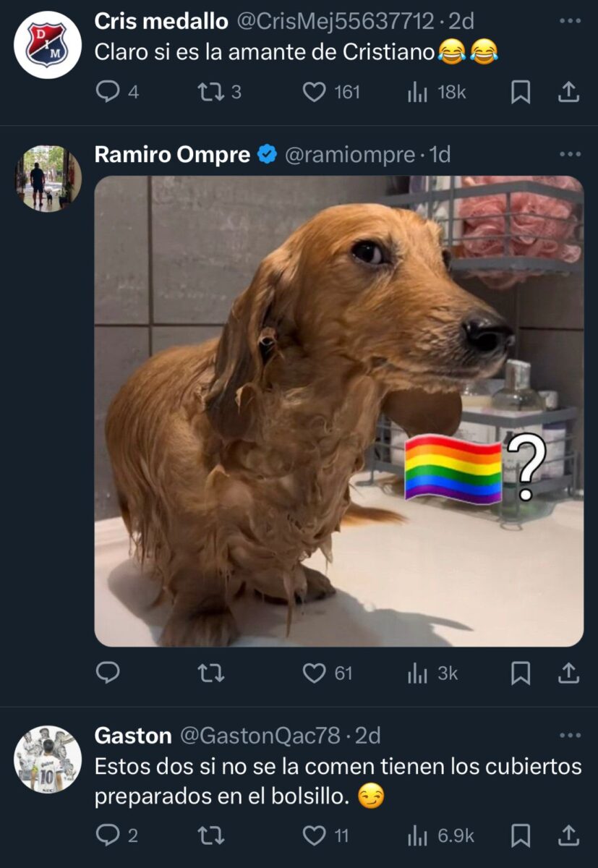The image size is (598, 868).
Task: Like Ramiro Ompre's tweet with 61 likes
Action: tap(314, 673)
